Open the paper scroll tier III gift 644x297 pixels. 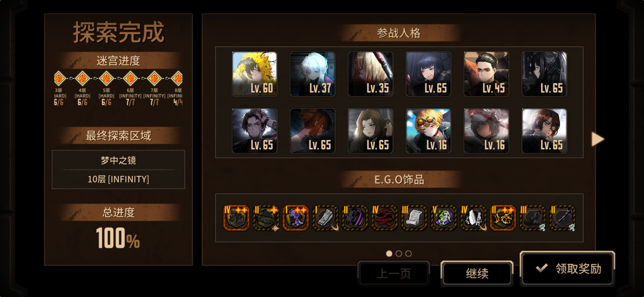pos(414,218)
